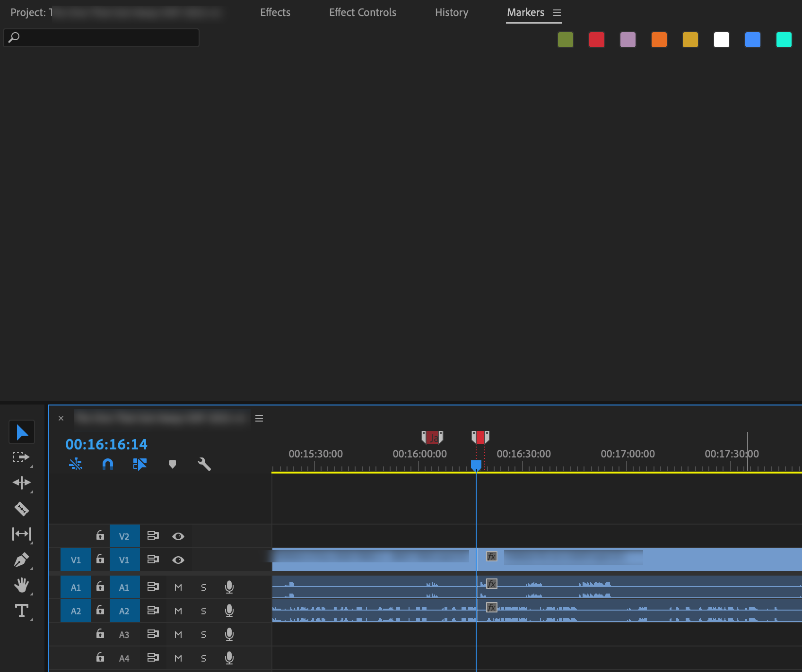This screenshot has height=672, width=802.
Task: Filter markers by the red color swatch
Action: 596,40
